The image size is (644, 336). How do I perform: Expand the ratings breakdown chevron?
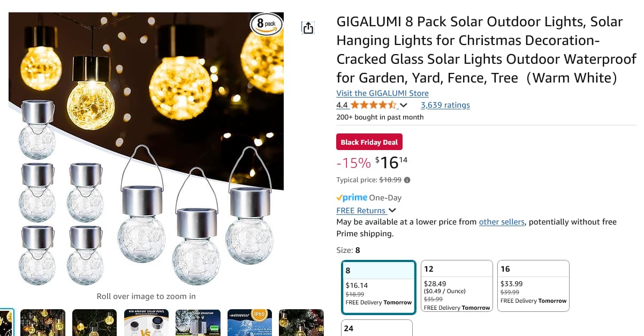click(x=404, y=105)
